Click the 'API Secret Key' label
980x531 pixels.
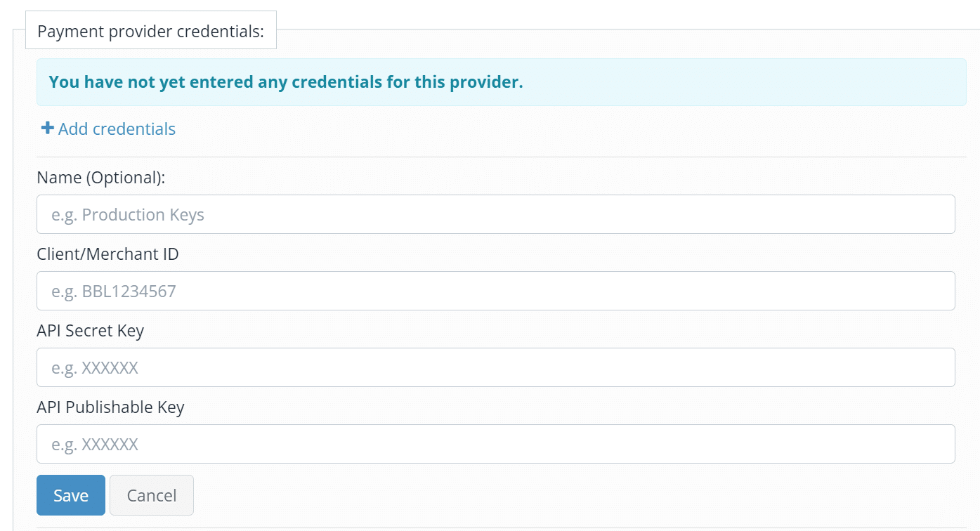[91, 331]
